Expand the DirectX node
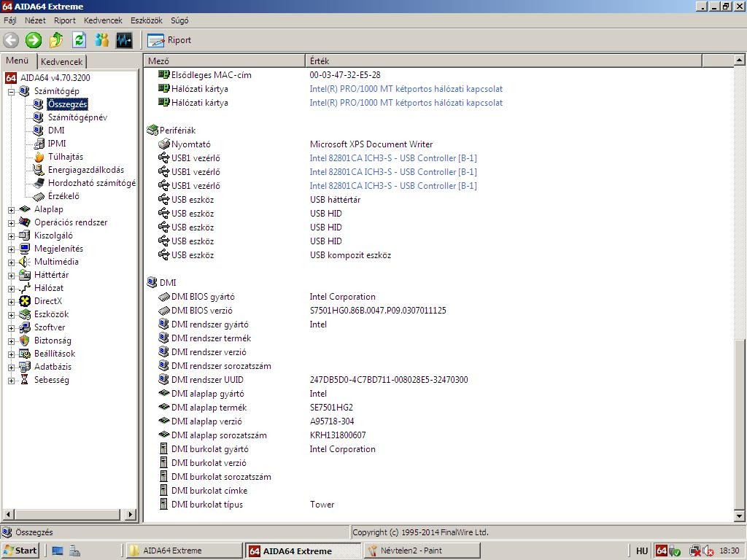 [12, 301]
